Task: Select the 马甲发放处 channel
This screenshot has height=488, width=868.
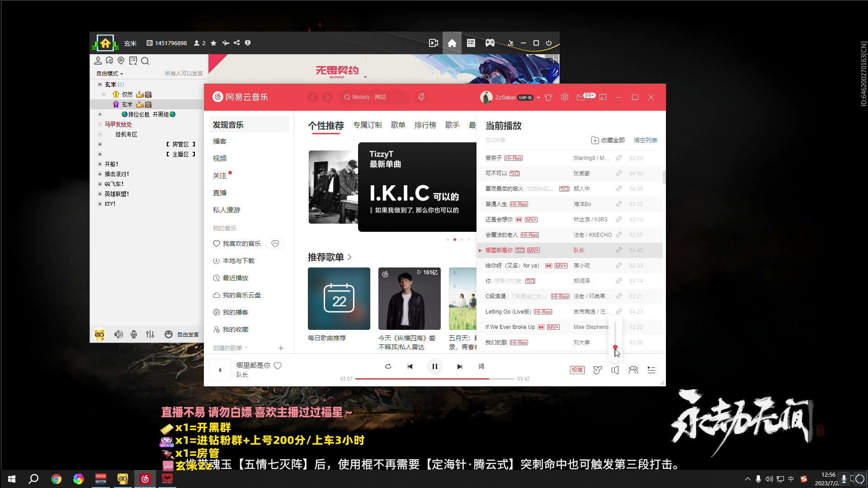Action: coord(118,124)
